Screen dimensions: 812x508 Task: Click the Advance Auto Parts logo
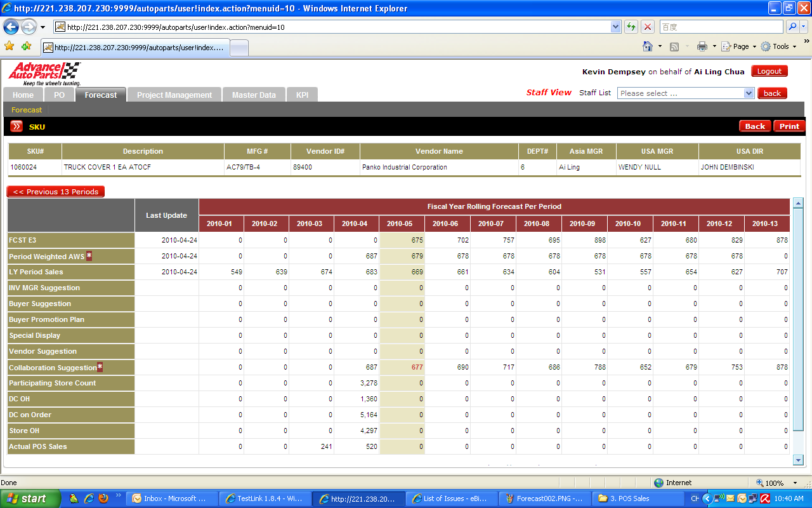[x=44, y=74]
